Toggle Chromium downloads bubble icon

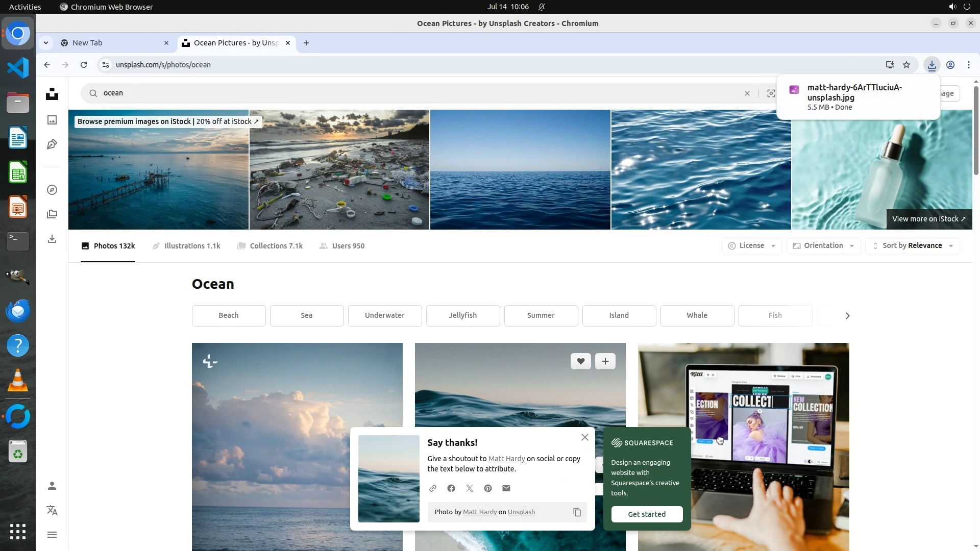coord(932,65)
